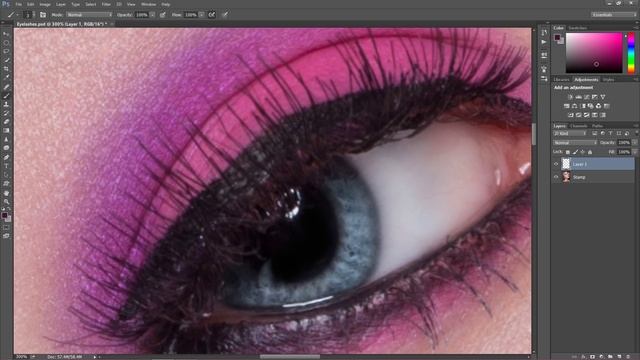Open the layer blend mode Normal dropdown
Image resolution: width=640 pixels, height=360 pixels.
575,142
